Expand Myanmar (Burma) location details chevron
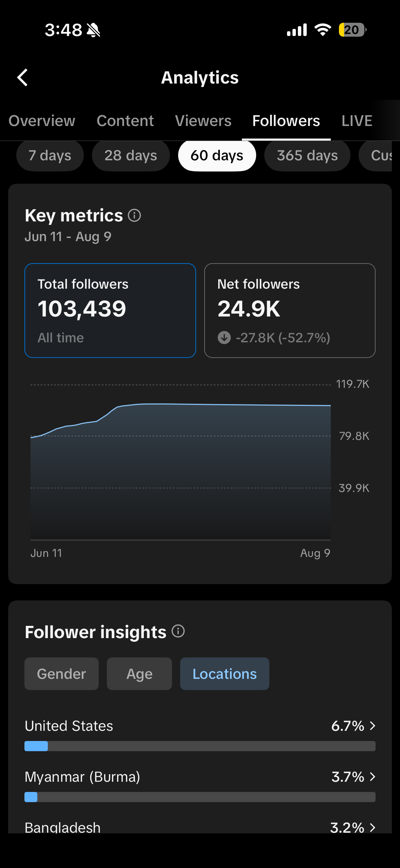 [373, 777]
